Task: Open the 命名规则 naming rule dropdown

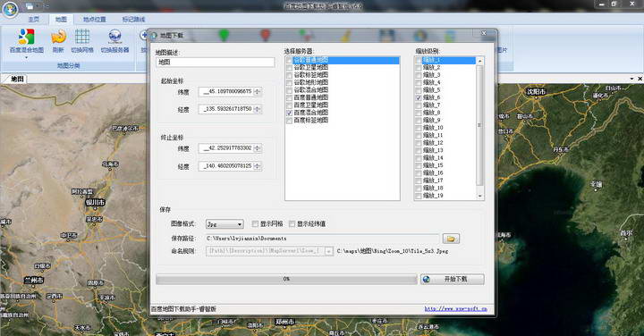Action: [329, 251]
